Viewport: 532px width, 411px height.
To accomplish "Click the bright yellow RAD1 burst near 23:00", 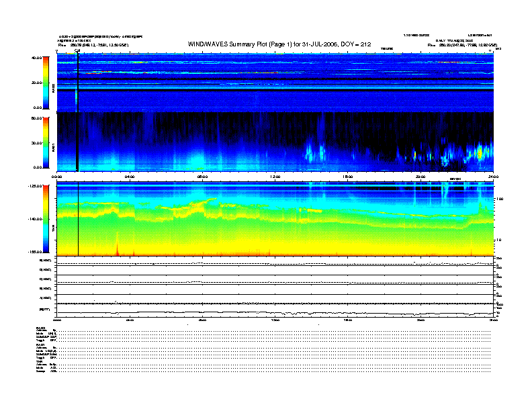I will point(480,152).
